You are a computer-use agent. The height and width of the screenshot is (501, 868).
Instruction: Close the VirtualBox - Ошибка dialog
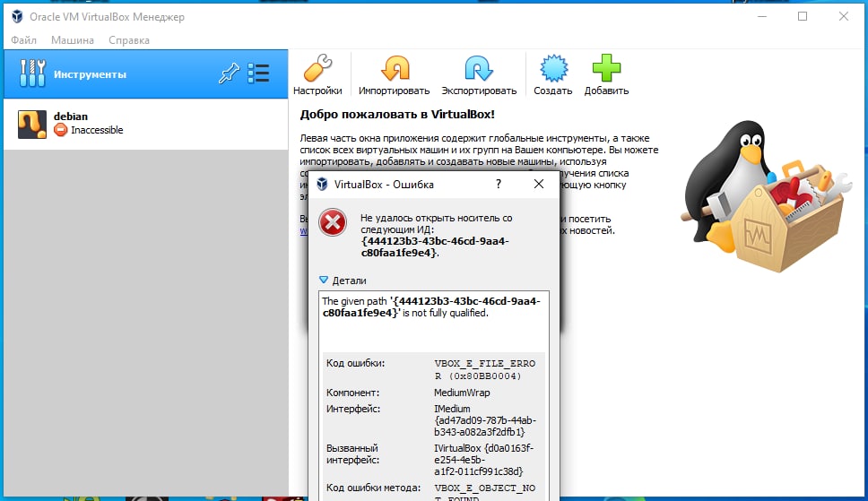point(539,184)
